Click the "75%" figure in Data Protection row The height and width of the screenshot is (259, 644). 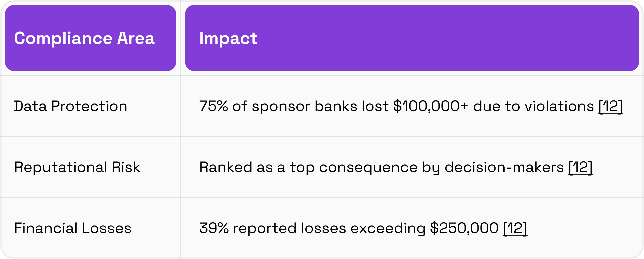click(213, 106)
